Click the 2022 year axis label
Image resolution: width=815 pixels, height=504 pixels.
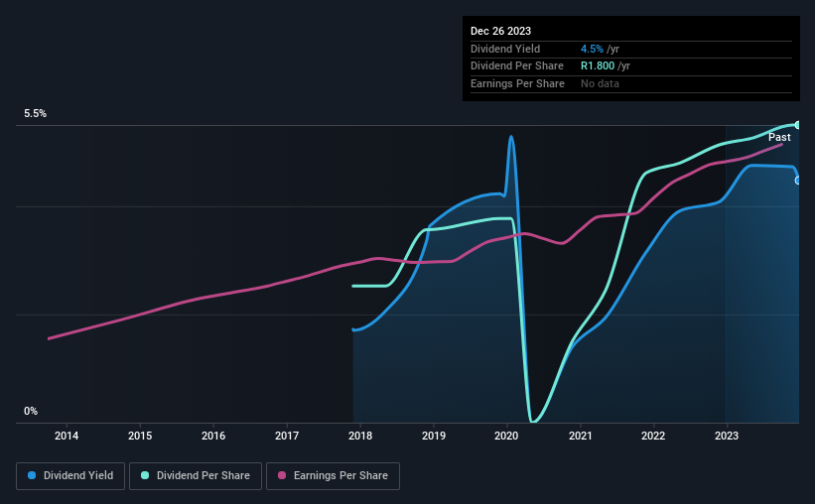pos(653,436)
